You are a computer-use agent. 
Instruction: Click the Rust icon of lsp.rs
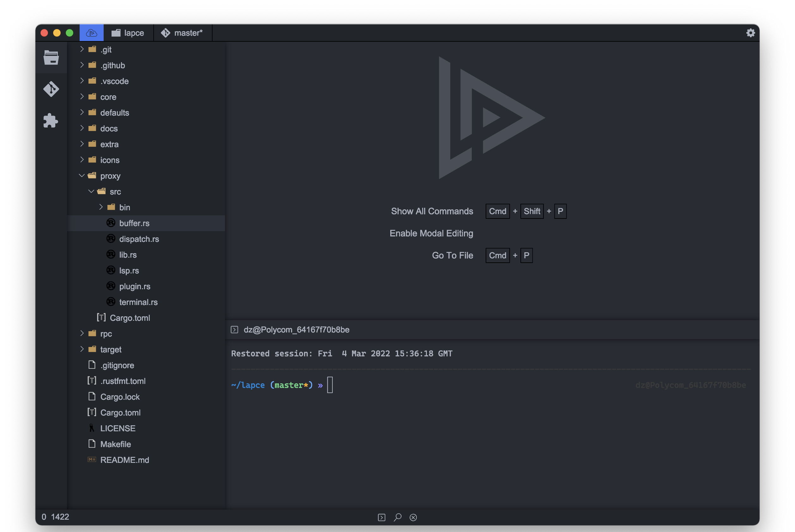[111, 270]
